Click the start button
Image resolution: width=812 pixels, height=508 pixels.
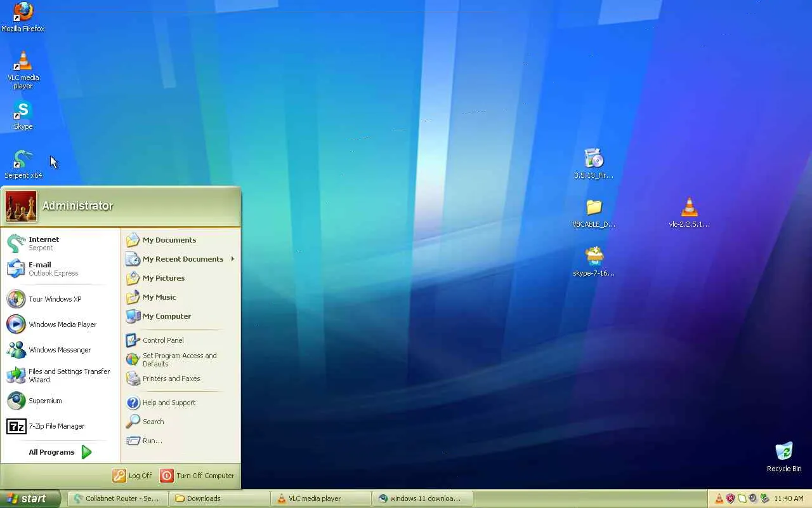(x=30, y=498)
